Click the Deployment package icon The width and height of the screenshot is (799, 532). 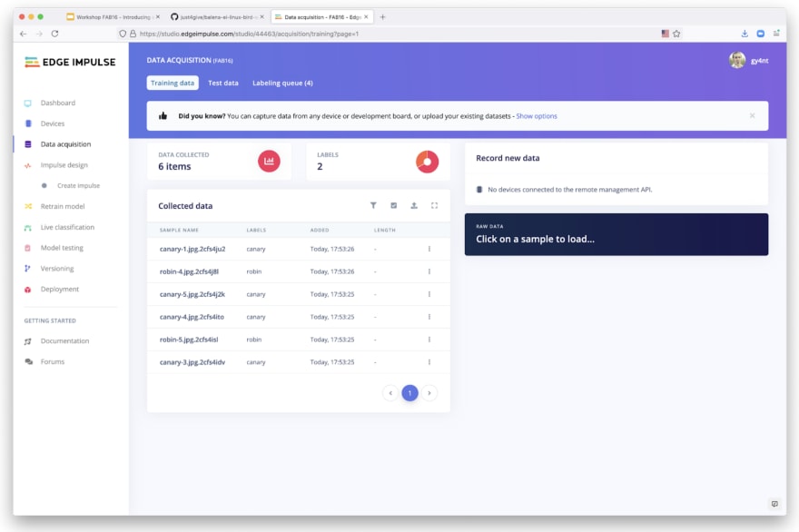[x=28, y=290]
